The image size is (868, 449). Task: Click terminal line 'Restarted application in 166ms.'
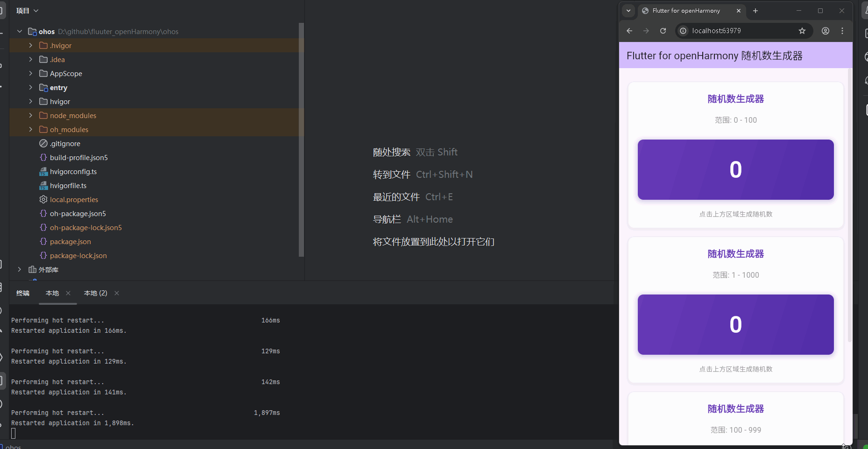click(x=69, y=331)
